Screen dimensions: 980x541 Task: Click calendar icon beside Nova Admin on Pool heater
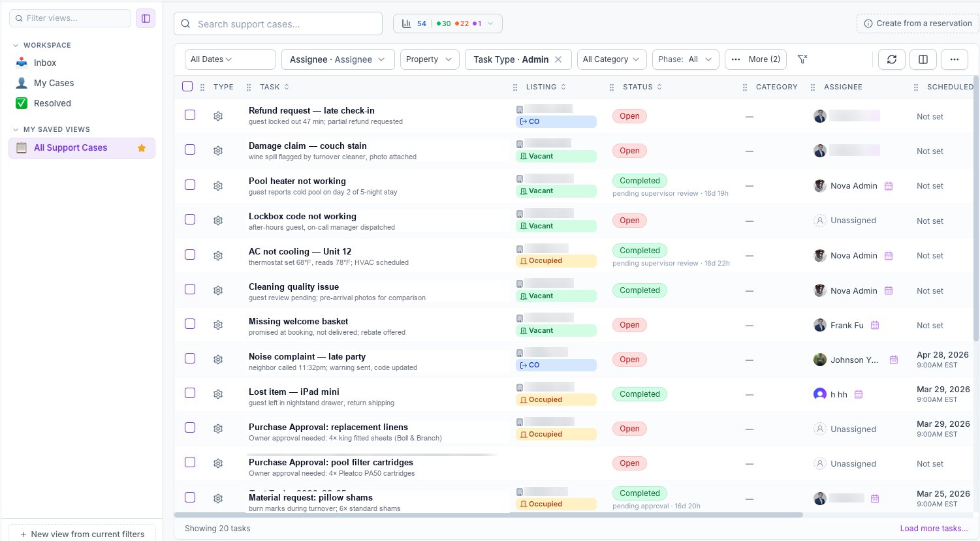click(889, 186)
